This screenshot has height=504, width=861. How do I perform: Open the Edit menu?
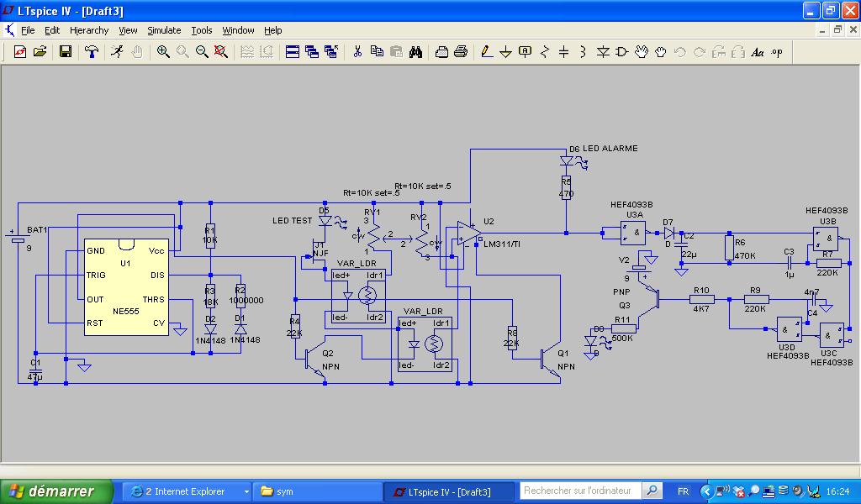coord(52,30)
